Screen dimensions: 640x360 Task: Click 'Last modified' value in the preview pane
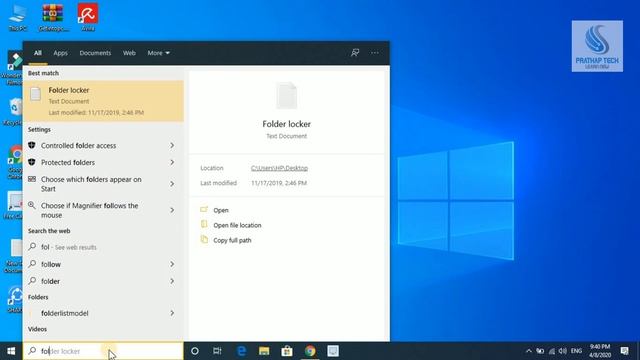click(x=279, y=183)
